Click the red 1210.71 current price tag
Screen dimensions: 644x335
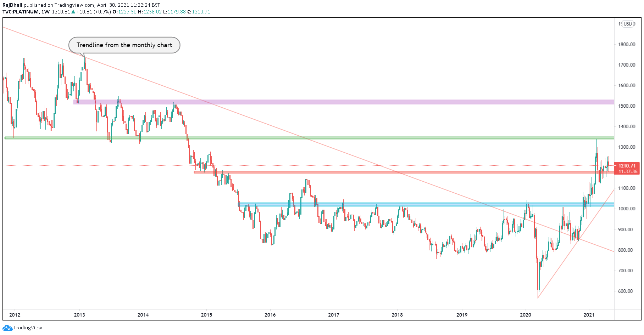[626, 165]
